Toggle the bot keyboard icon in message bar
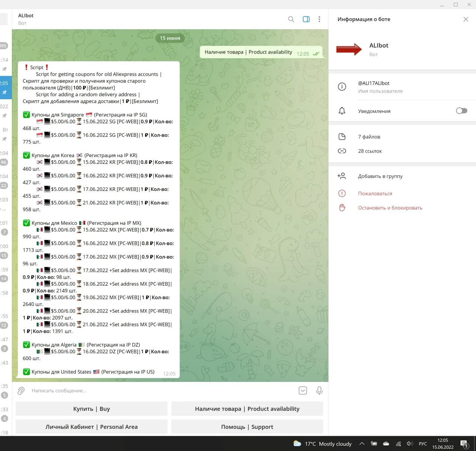The height and width of the screenshot is (451, 476). (x=303, y=390)
